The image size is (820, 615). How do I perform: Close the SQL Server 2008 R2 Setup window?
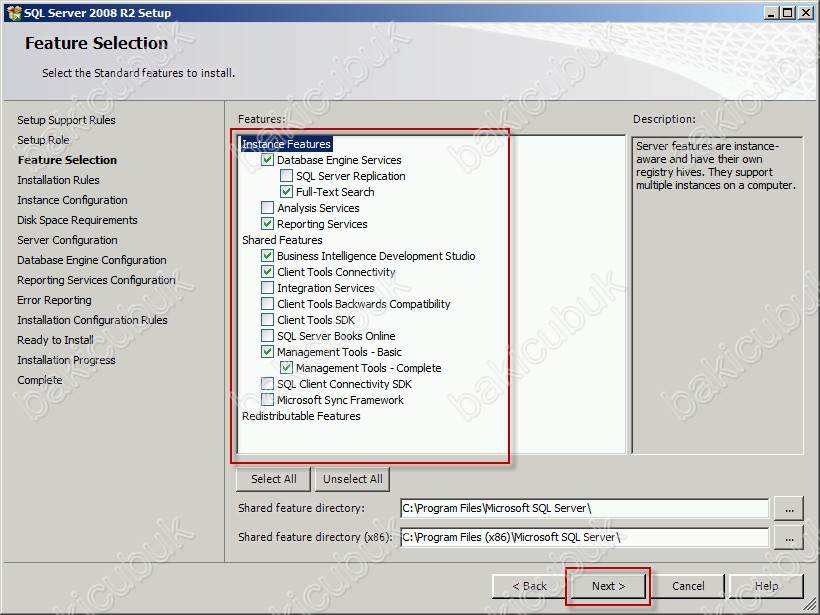(x=806, y=13)
